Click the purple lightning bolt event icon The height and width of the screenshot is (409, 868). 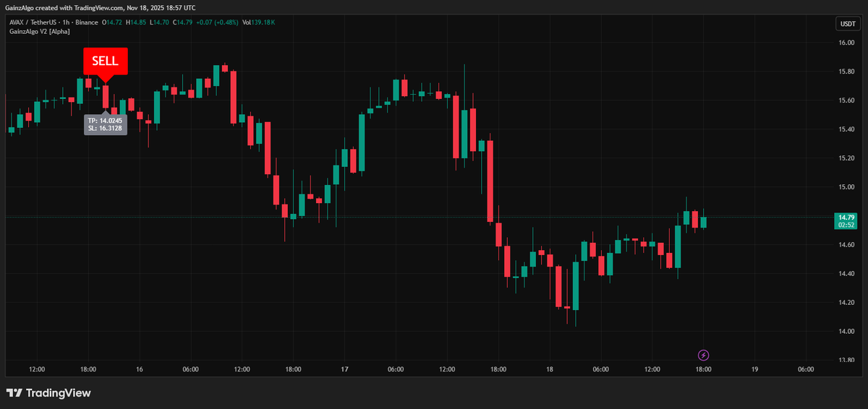(703, 355)
